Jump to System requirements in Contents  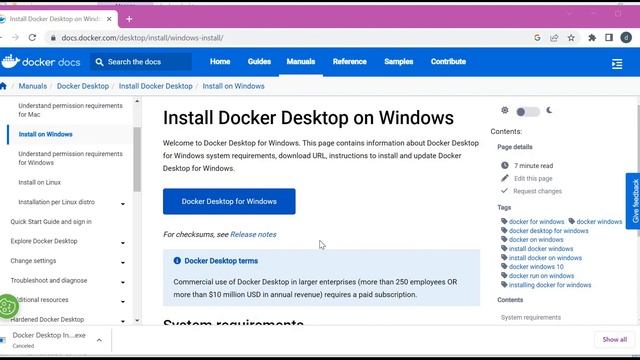coord(531,317)
